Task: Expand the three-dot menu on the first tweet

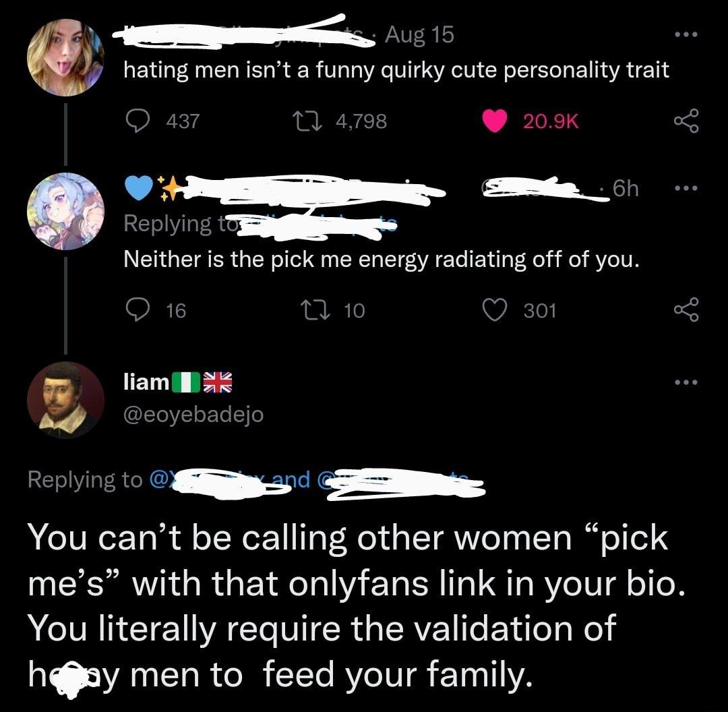Action: click(687, 35)
